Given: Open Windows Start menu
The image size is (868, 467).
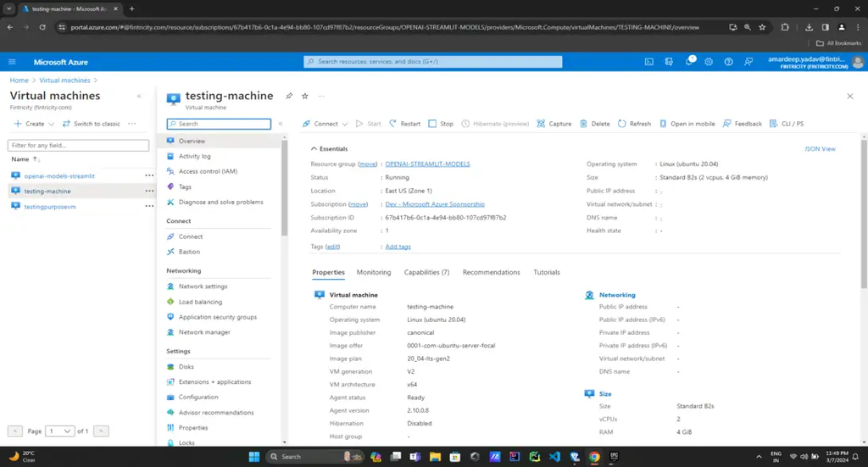Looking at the screenshot, I should [254, 457].
